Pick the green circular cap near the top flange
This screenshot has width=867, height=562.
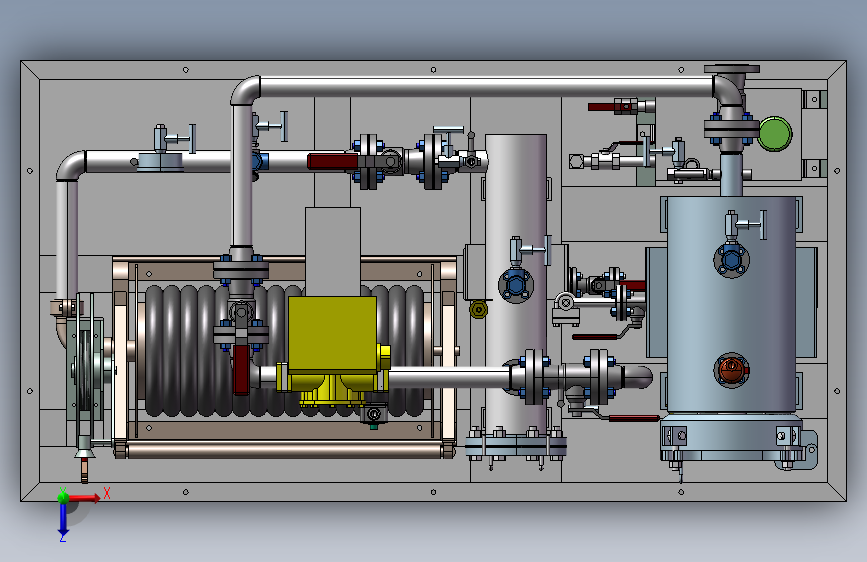[775, 133]
